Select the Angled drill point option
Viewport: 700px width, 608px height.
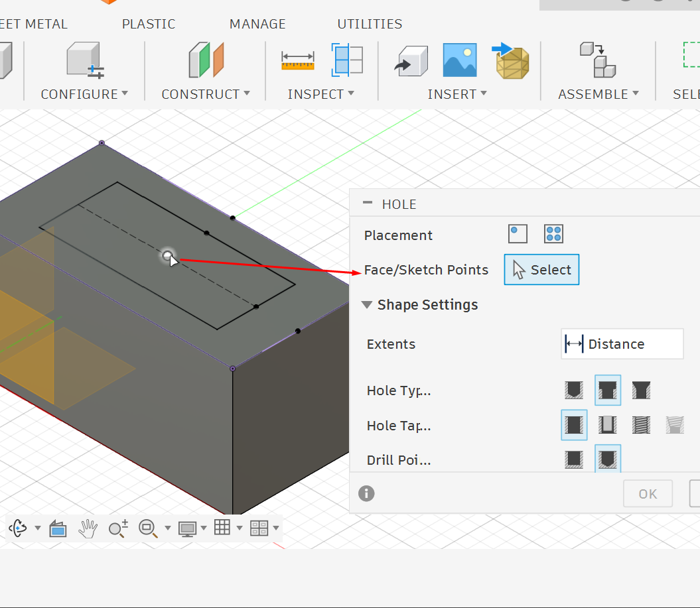(x=608, y=459)
